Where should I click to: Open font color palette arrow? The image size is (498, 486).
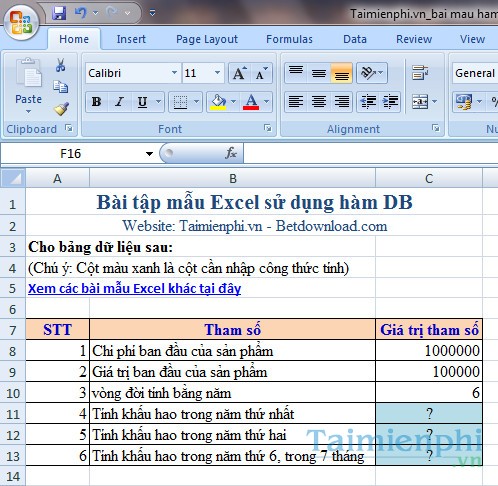[266, 102]
